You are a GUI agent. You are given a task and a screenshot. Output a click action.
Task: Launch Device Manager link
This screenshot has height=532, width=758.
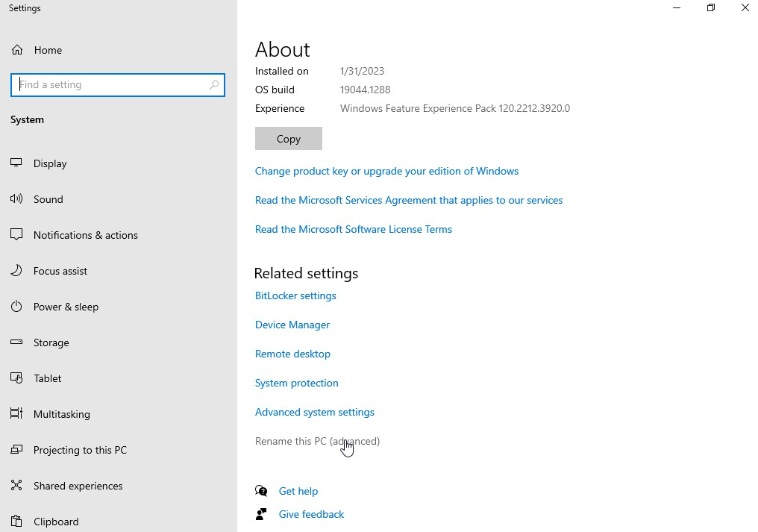point(292,325)
